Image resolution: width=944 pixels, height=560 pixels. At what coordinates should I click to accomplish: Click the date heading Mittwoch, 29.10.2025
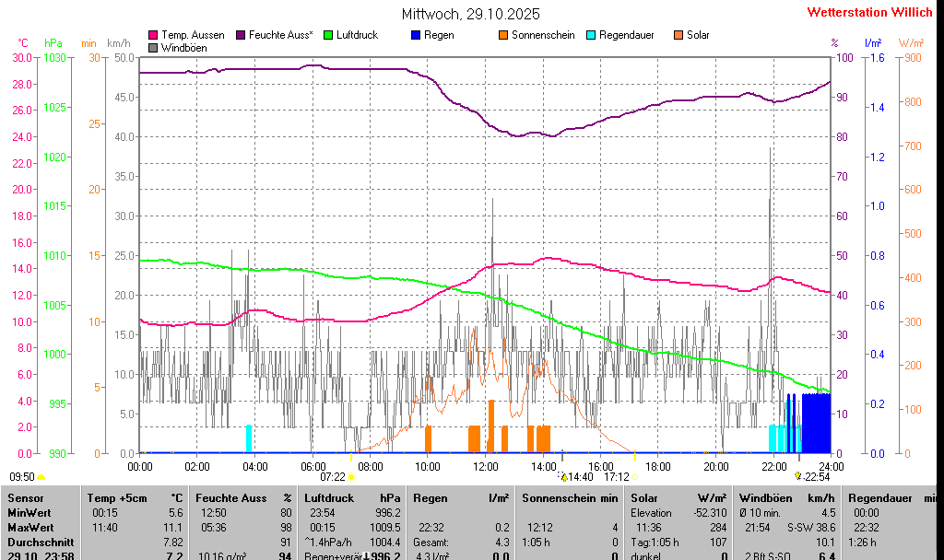click(471, 14)
